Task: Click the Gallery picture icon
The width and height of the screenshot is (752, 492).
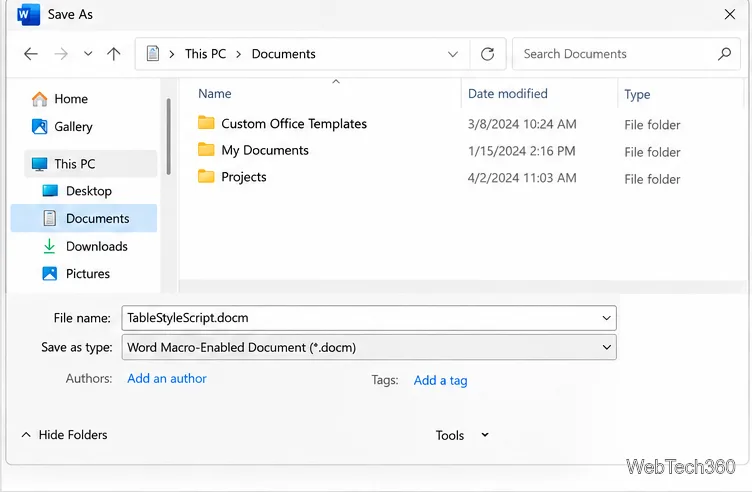Action: coord(39,127)
